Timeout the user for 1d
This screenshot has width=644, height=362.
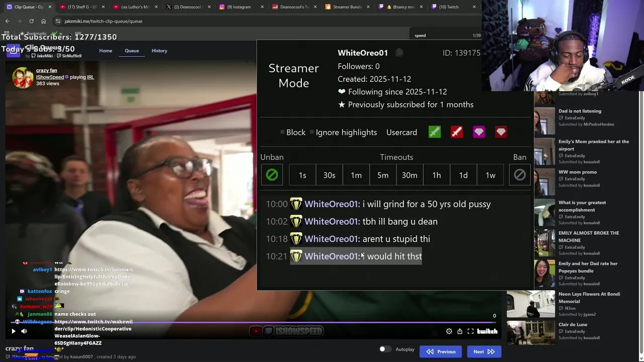click(x=463, y=175)
